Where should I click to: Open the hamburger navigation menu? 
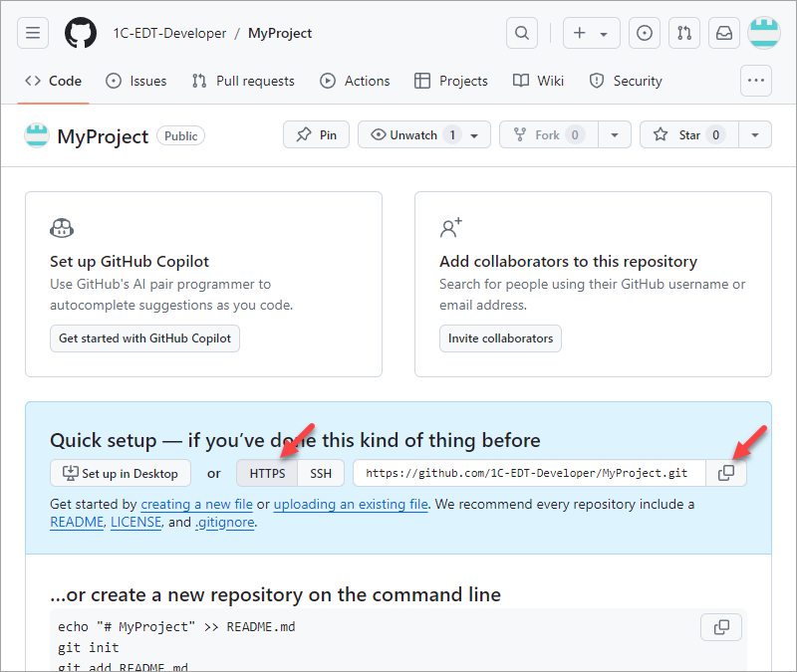(33, 33)
